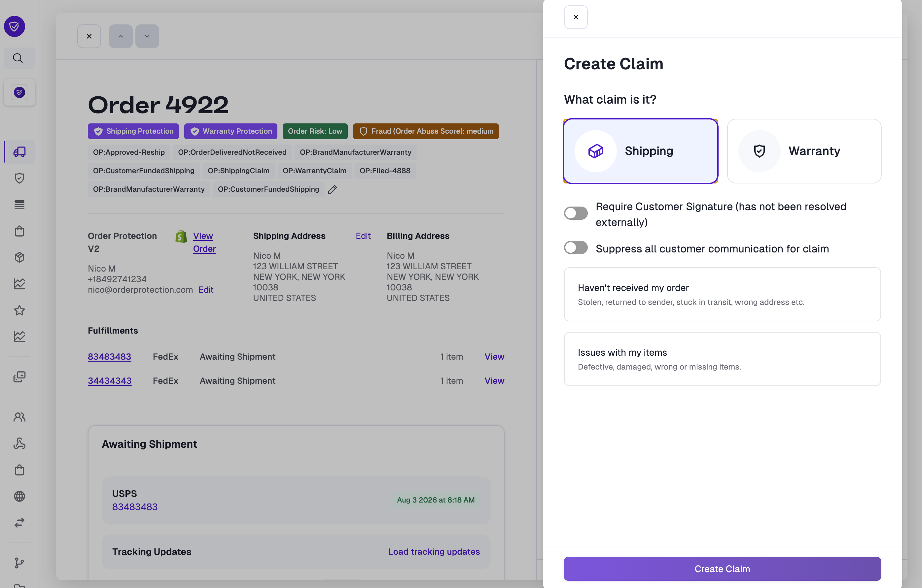Click the Aug 3 2026 at 8:18 AM date badge
The width and height of the screenshot is (922, 588).
[x=435, y=500]
